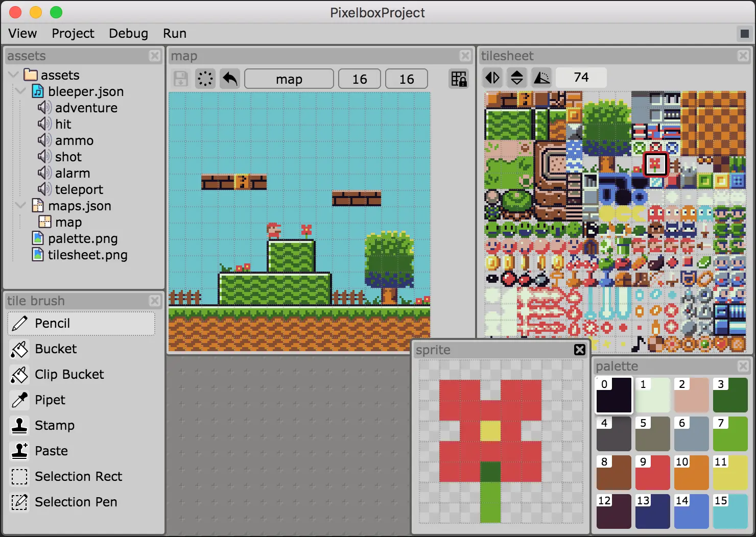
Task: Switch to the Bucket tool
Action: coord(56,349)
